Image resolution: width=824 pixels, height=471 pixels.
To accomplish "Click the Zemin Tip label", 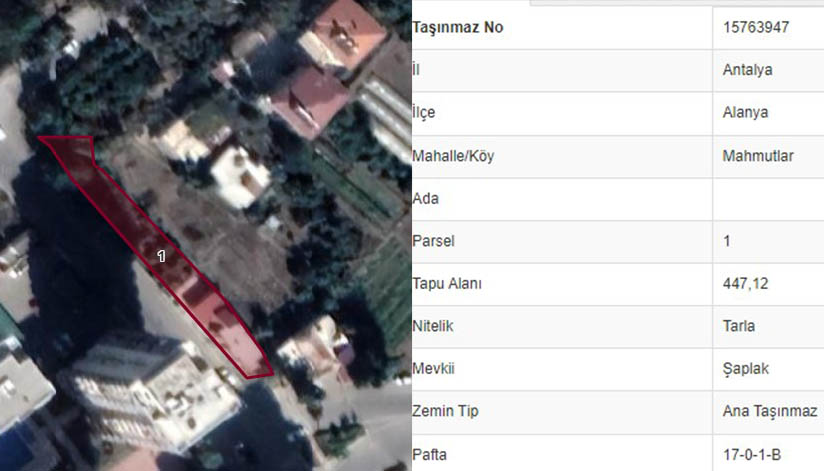I will tap(445, 411).
